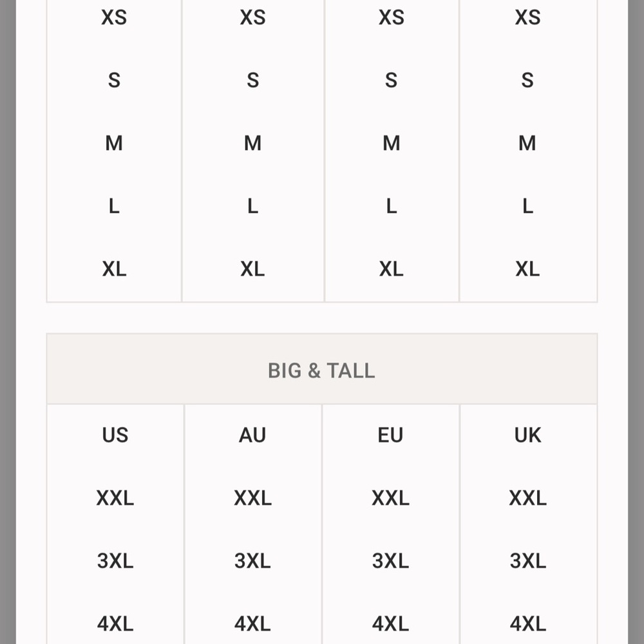Select 3XL in the US column
The image size is (644, 644).
click(115, 561)
